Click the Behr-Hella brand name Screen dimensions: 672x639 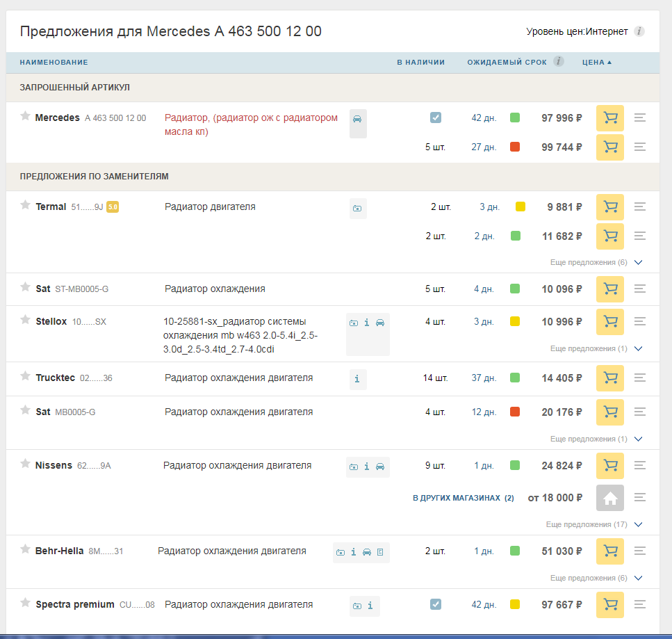60,551
